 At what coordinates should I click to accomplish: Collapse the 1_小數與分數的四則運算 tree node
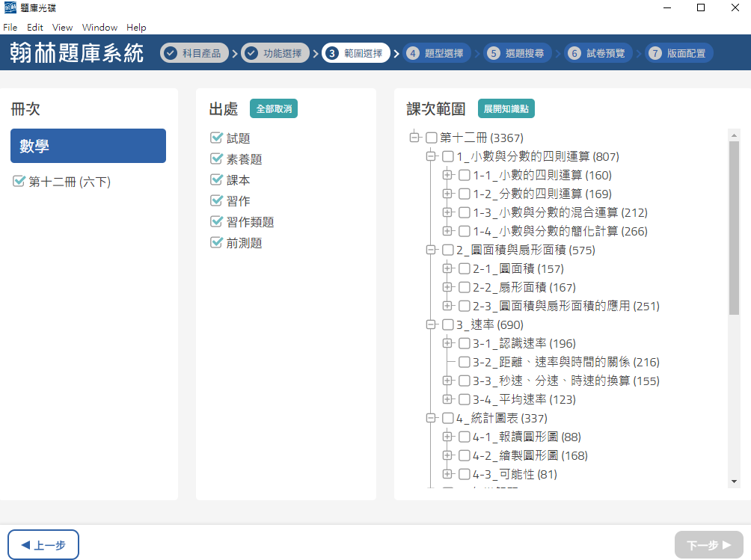(x=430, y=156)
